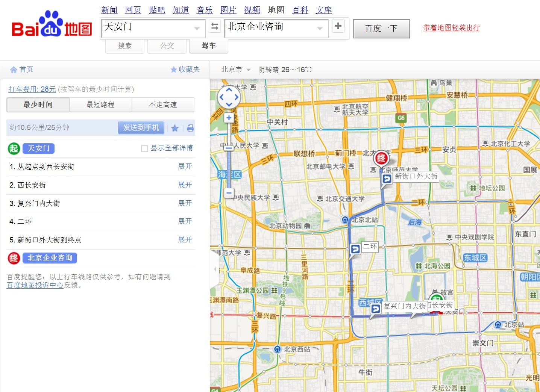This screenshot has width=540, height=392.
Task: Open favorites star 收藏夹
Action: click(185, 70)
